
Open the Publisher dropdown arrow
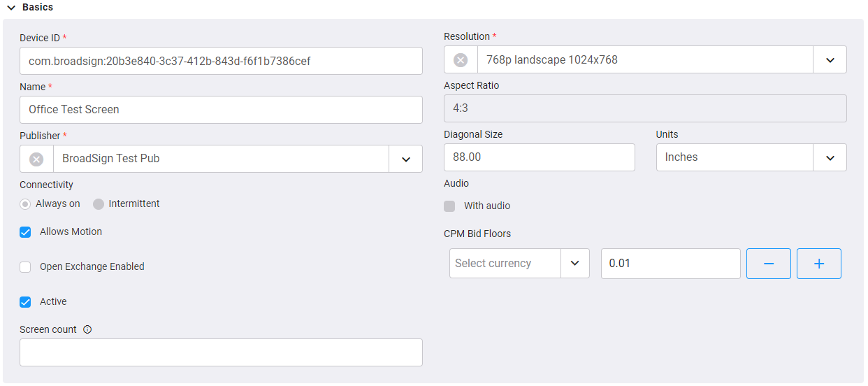click(x=405, y=159)
